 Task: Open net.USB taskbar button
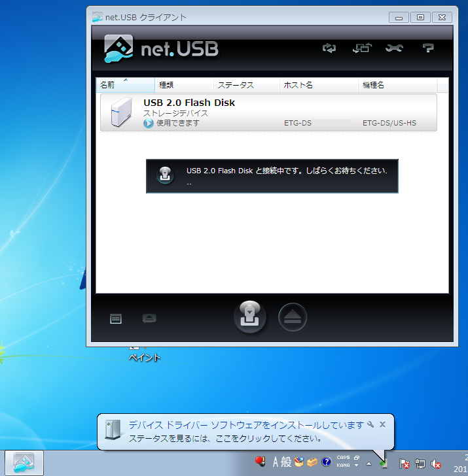coord(24,463)
